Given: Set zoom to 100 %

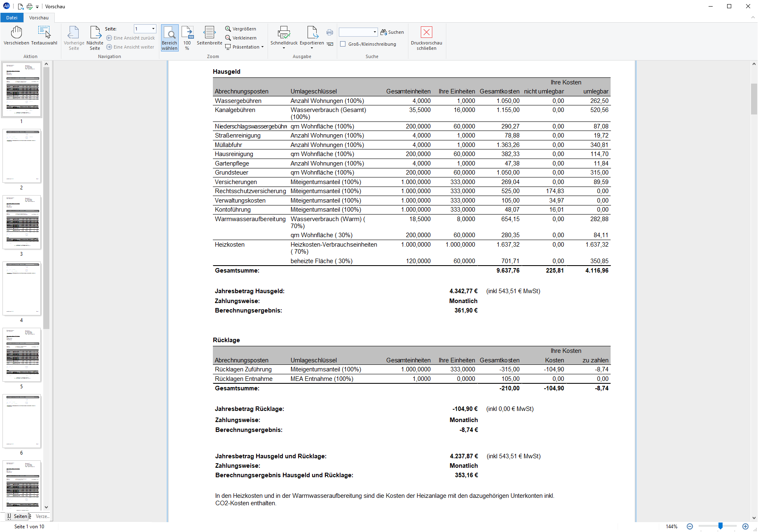Looking at the screenshot, I should click(x=187, y=38).
